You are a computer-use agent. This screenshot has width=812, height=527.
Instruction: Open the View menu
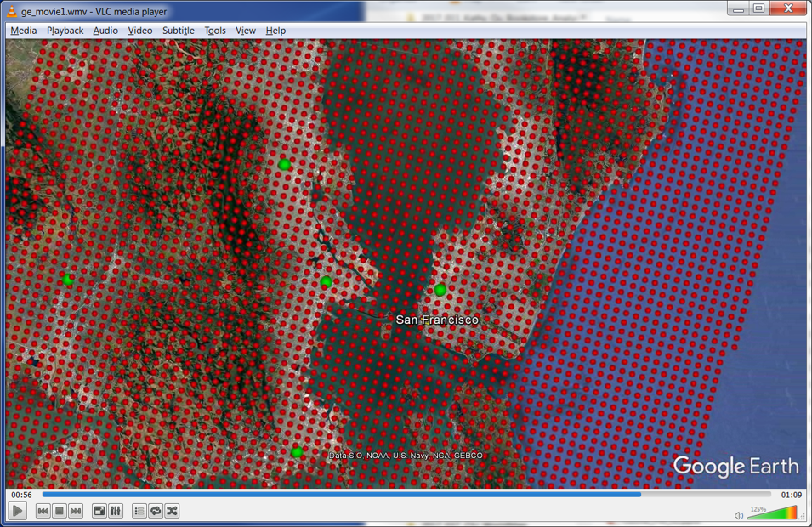point(246,31)
